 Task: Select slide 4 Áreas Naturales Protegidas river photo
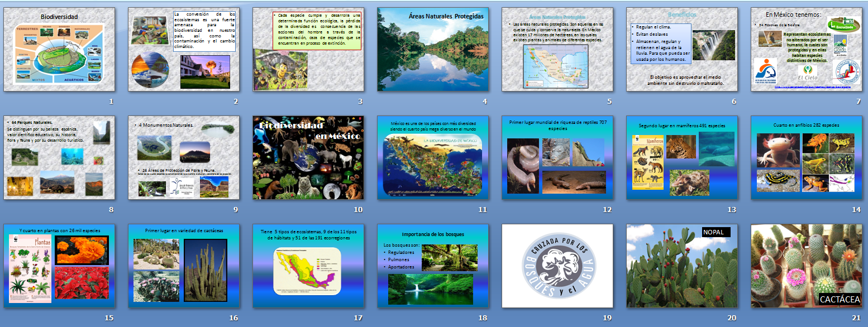click(433, 49)
